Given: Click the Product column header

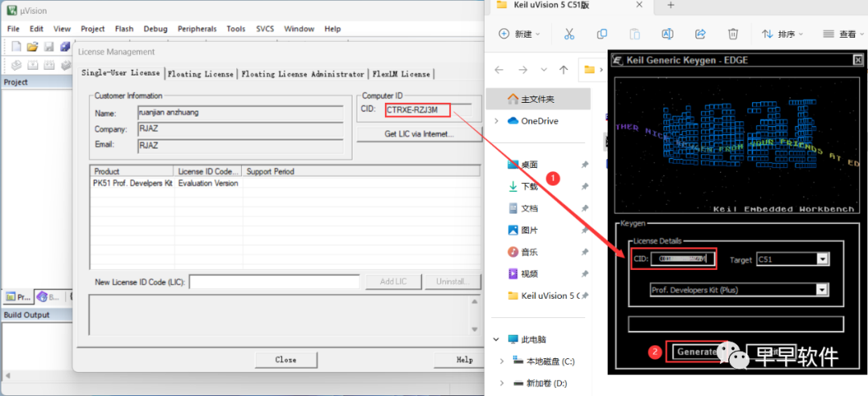Looking at the screenshot, I should pyautogui.click(x=132, y=171).
